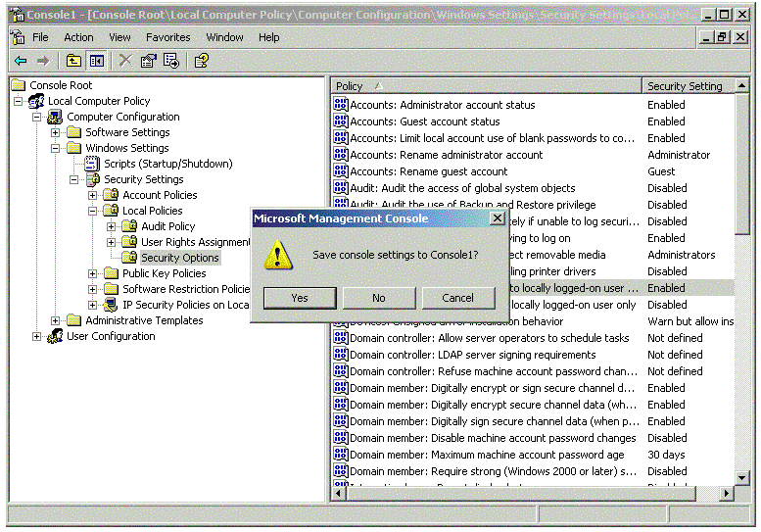The height and width of the screenshot is (532, 761).
Task: Choose No in the save dialog
Action: (x=379, y=298)
